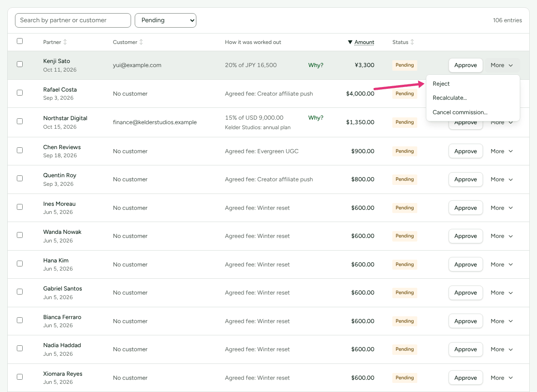Select Bianca Ferraro row checkbox
Screen dimensions: 537x392
[x=20, y=320]
